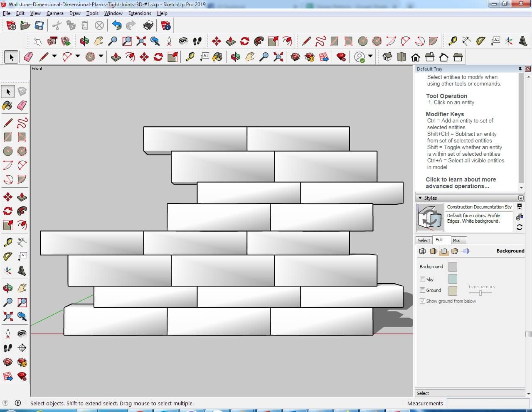Select the Orbit tool in left toolbar
The width and height of the screenshot is (532, 412).
pyautogui.click(x=7, y=288)
